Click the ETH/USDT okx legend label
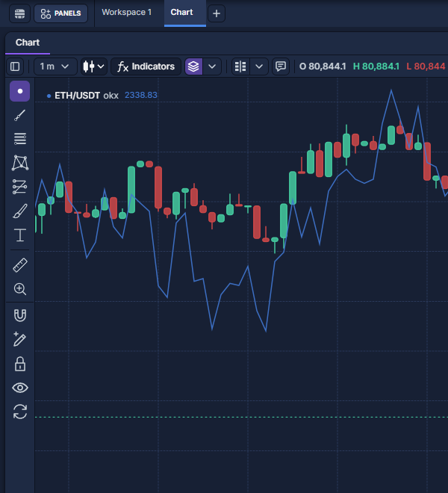Screen dimensions: 448x493 tap(87, 96)
